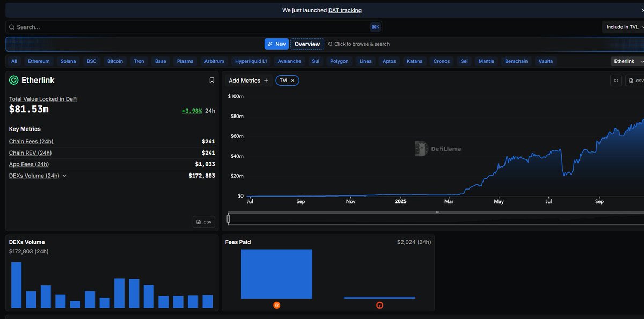Pick the Sui chain filter

click(316, 61)
